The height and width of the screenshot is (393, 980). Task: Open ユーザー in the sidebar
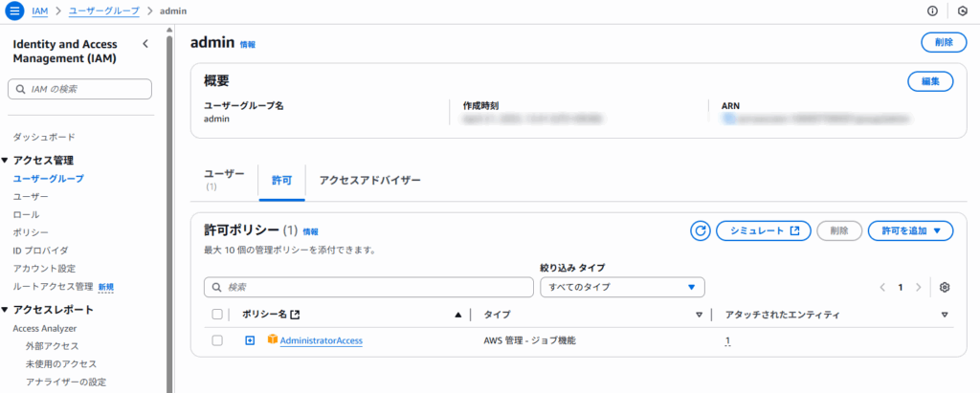click(x=31, y=197)
